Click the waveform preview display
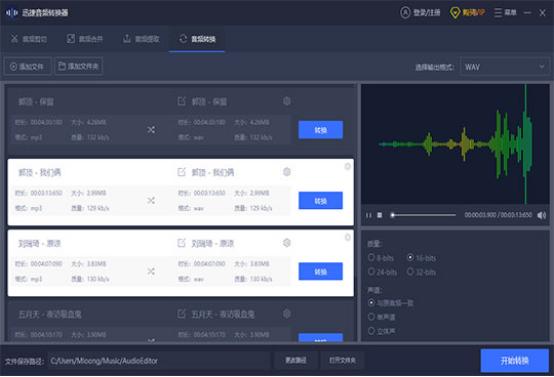This screenshot has height=377, width=554. tap(455, 144)
